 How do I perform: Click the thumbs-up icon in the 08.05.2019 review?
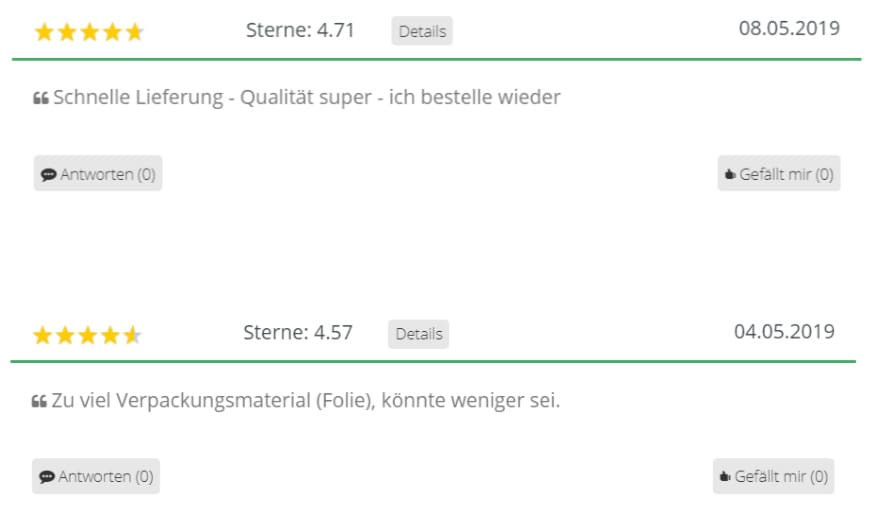(729, 175)
